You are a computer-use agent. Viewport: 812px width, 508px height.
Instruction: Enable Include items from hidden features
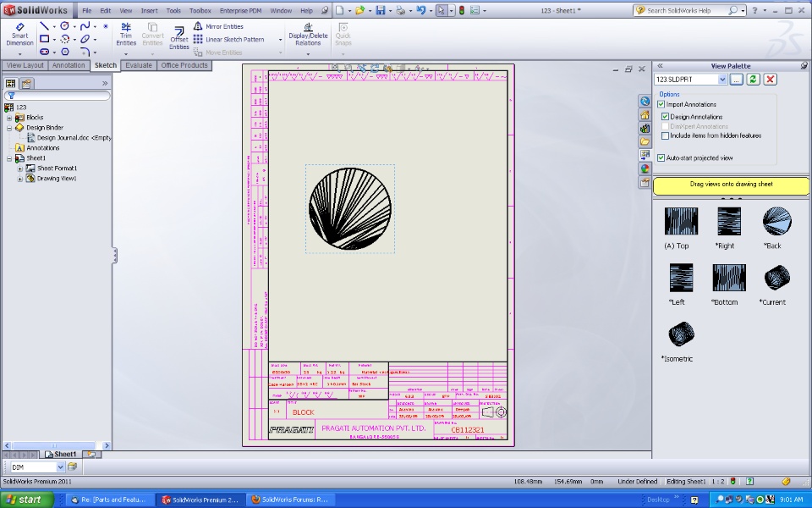[666, 135]
